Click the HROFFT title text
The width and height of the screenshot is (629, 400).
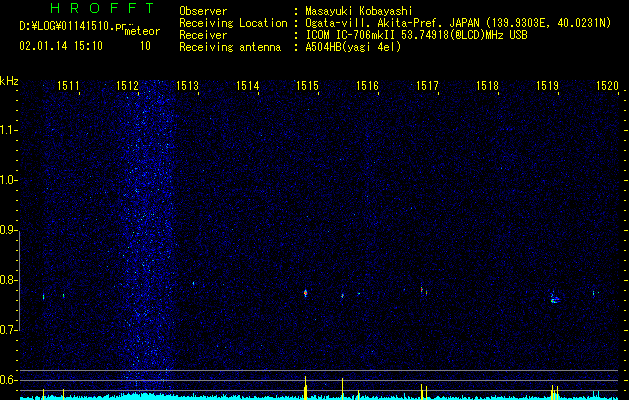(x=103, y=8)
